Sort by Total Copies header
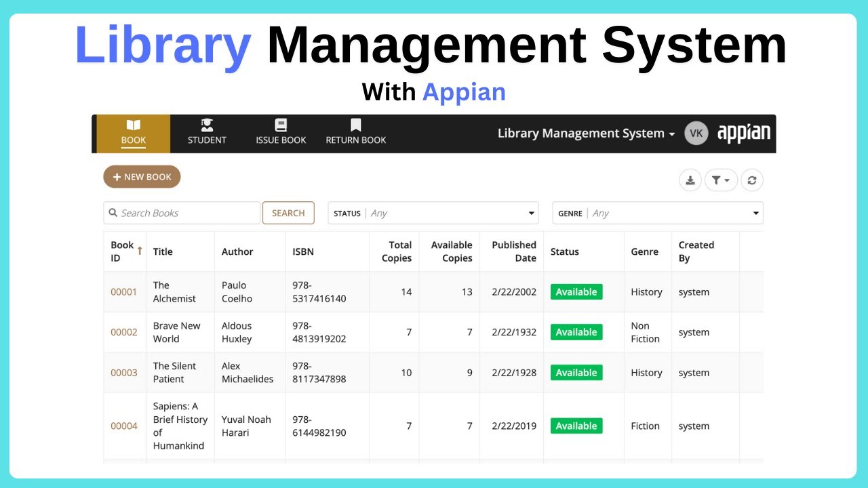This screenshot has height=488, width=868. tap(397, 251)
